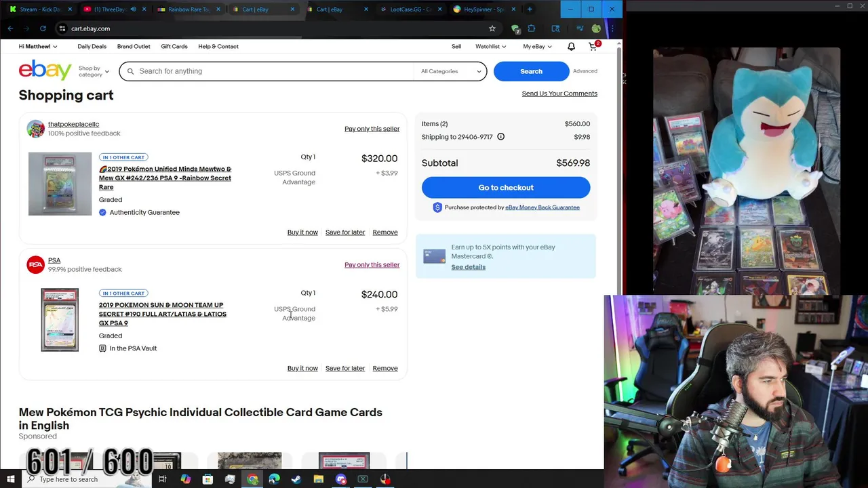Open Chrome extensions puzzle icon
This screenshot has width=868, height=488.
tap(532, 28)
